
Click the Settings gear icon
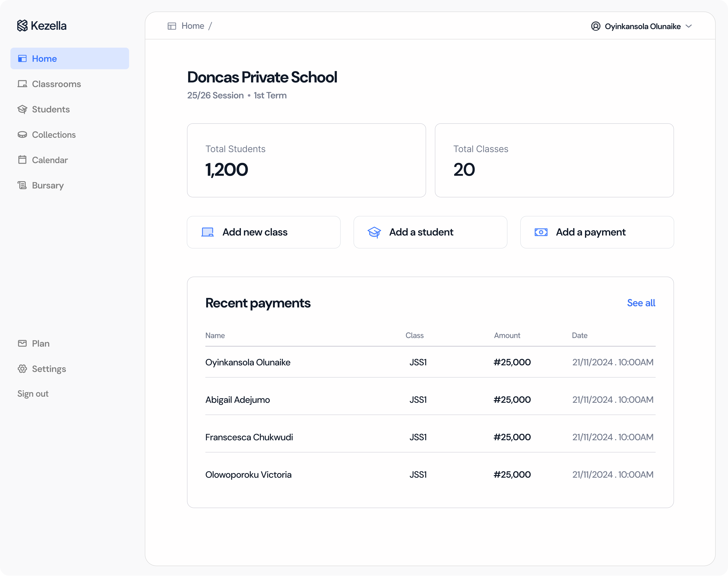click(x=22, y=369)
